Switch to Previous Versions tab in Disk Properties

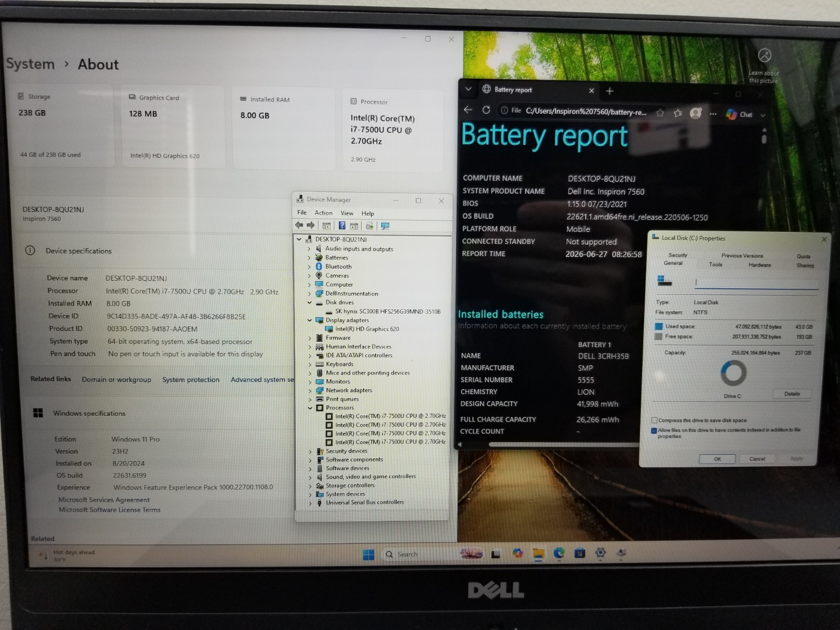[742, 256]
